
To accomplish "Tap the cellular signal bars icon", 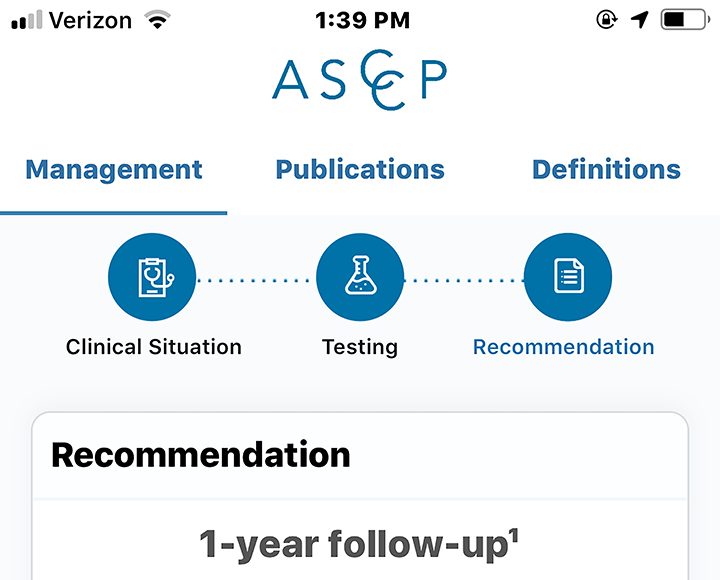I will [27, 20].
